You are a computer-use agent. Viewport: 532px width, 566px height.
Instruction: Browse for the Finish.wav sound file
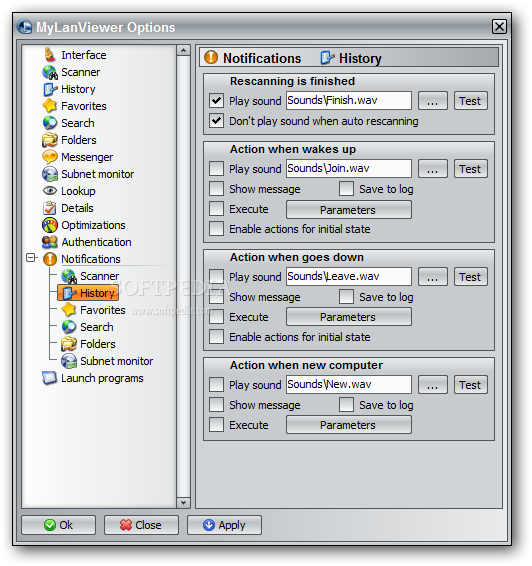click(433, 101)
